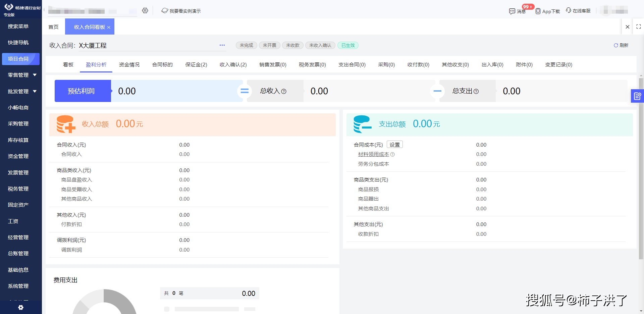This screenshot has height=314, width=644.
Task: Close the 收入合同看板 tab
Action: pos(109,28)
